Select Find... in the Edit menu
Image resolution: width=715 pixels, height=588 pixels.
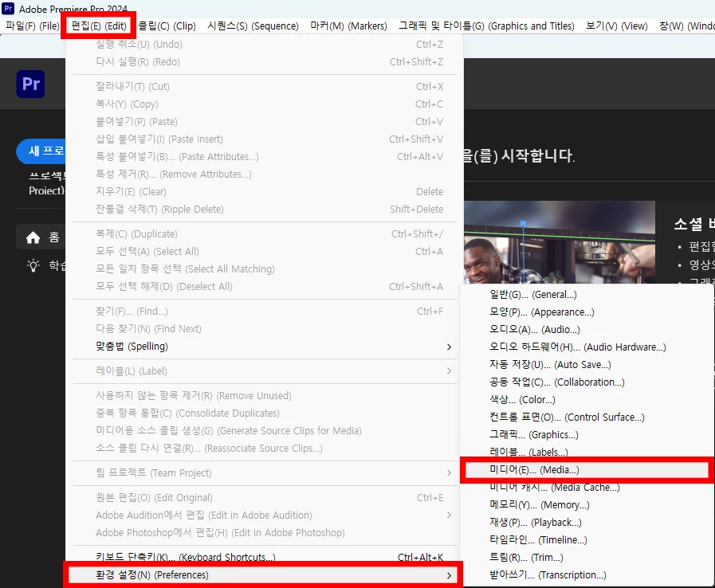click(265, 312)
